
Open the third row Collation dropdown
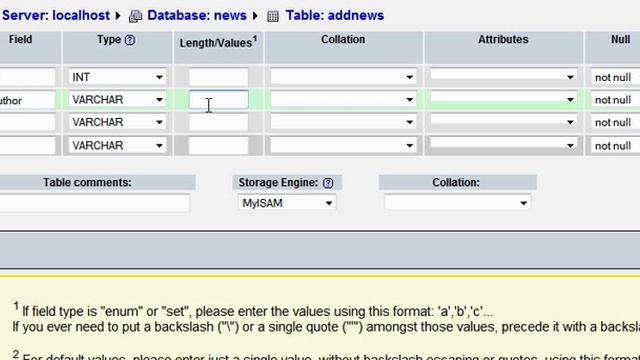(343, 122)
